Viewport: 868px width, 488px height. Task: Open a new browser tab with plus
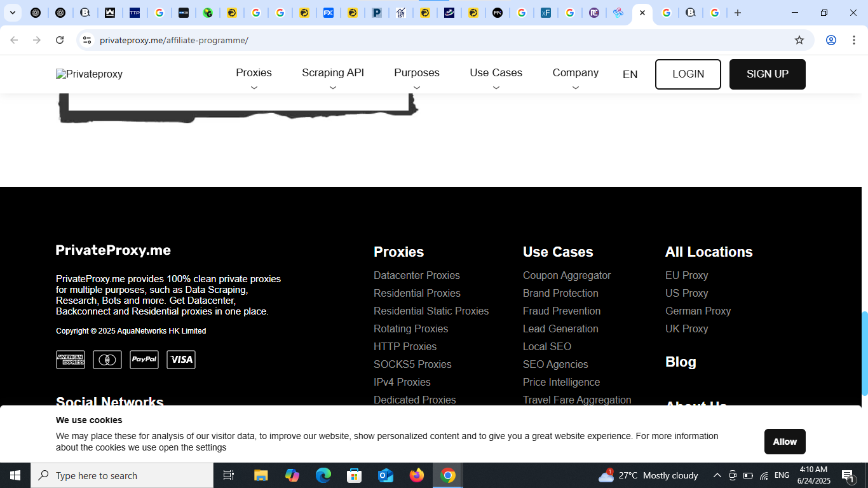pos(738,13)
